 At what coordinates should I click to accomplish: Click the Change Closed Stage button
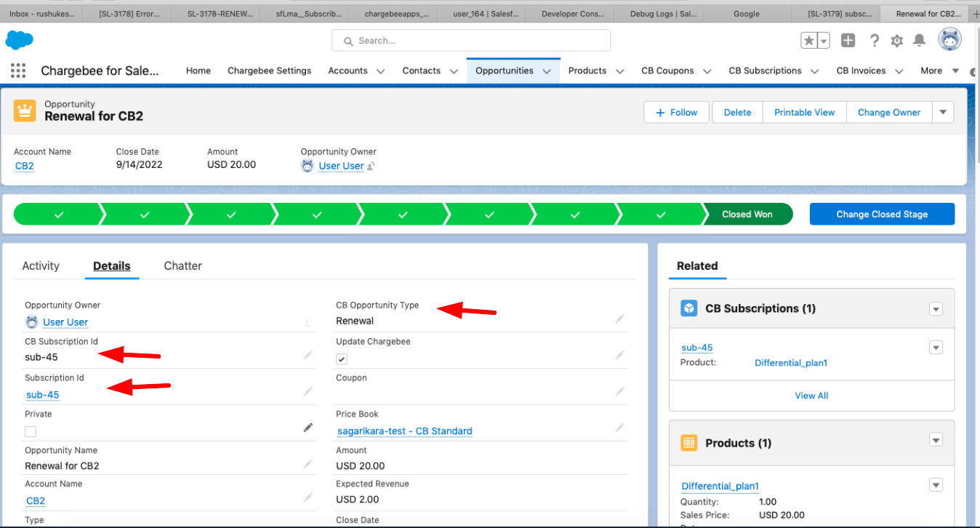[882, 215]
